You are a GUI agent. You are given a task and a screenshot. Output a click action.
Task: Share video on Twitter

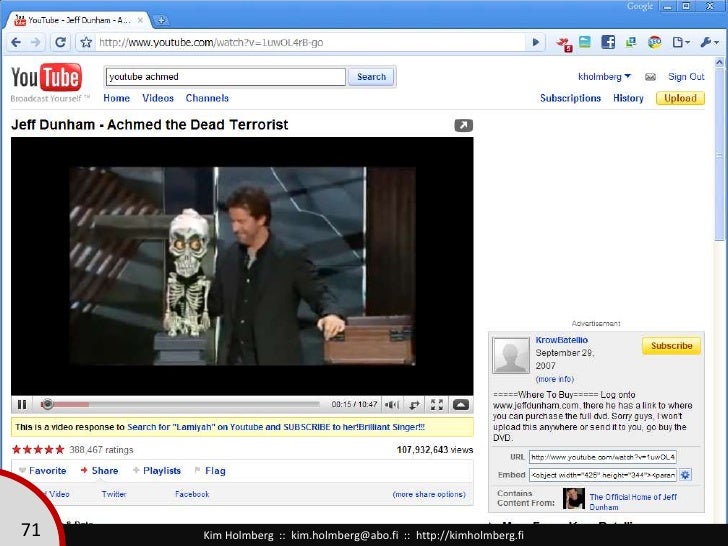[x=114, y=494]
